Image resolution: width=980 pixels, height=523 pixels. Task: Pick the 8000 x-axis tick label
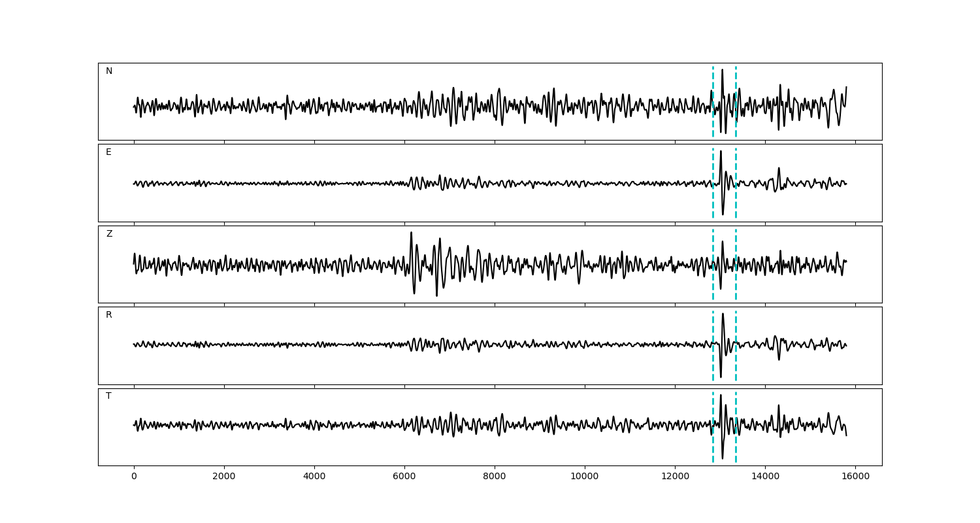[x=495, y=477]
